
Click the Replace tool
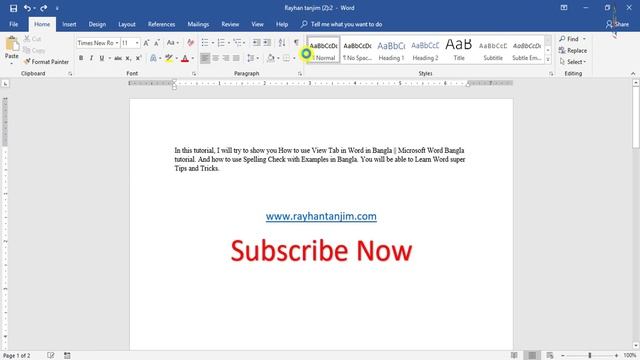[573, 50]
